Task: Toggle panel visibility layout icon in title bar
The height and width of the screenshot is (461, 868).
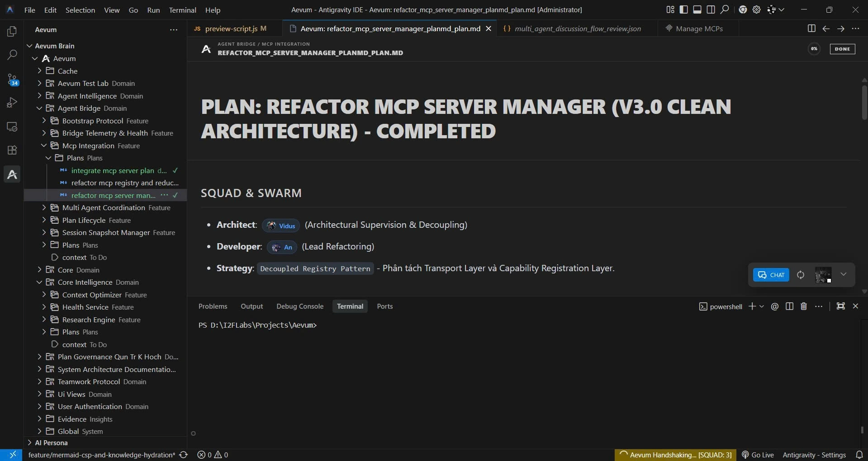Action: click(697, 9)
